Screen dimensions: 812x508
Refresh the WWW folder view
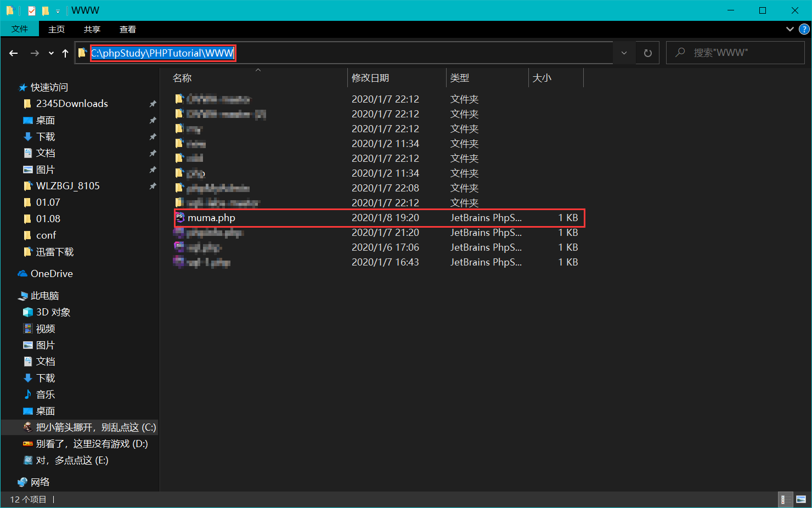click(x=648, y=53)
